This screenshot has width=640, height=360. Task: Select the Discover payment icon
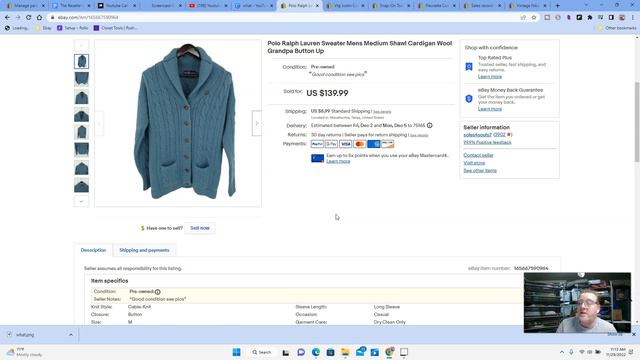[x=388, y=144]
